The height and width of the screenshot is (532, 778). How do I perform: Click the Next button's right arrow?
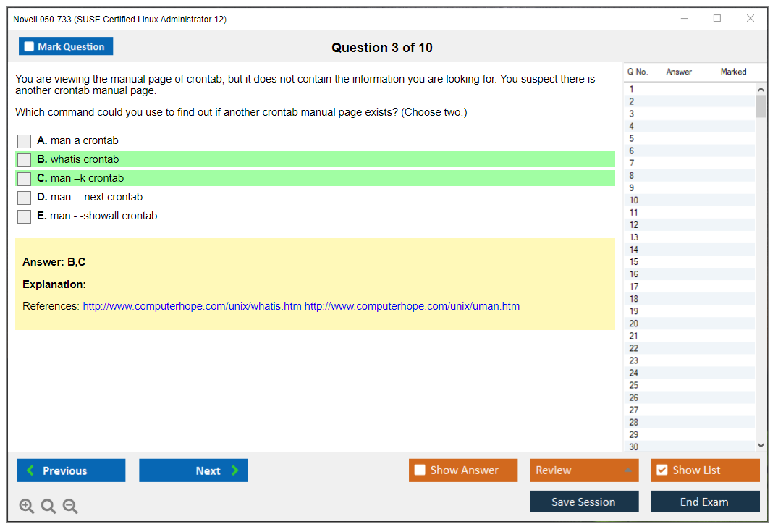(x=235, y=470)
